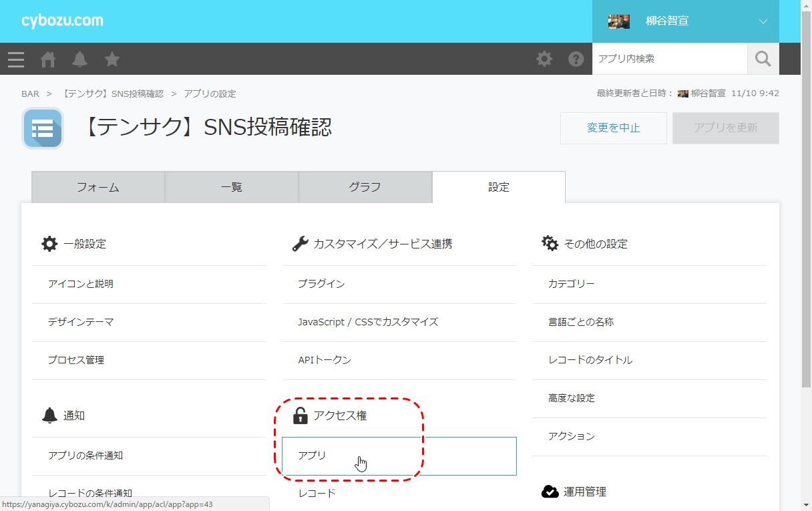Focus the アプリ内検索 search field
Image resolution: width=812 pixels, height=511 pixels.
click(670, 59)
